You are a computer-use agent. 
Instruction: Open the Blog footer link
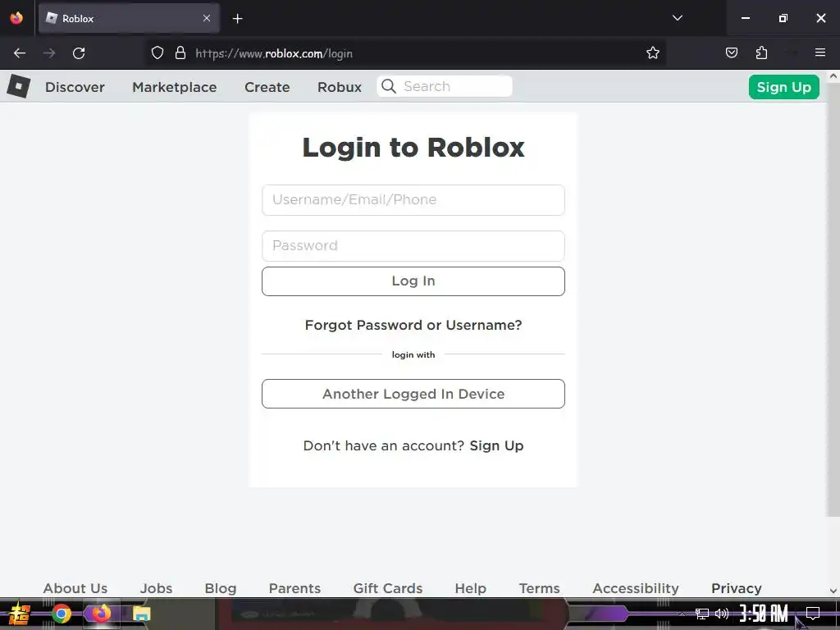(x=220, y=588)
